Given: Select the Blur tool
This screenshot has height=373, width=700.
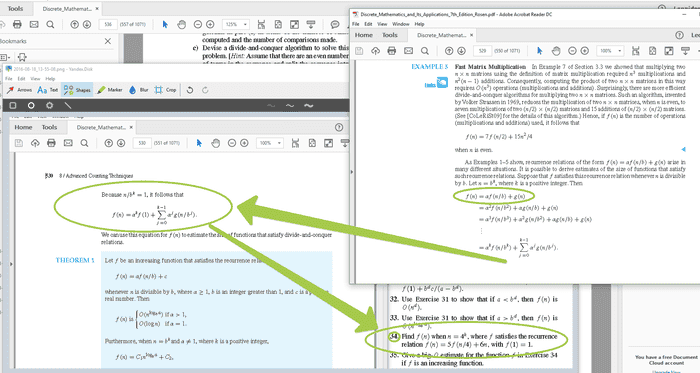Looking at the screenshot, I should [x=138, y=90].
